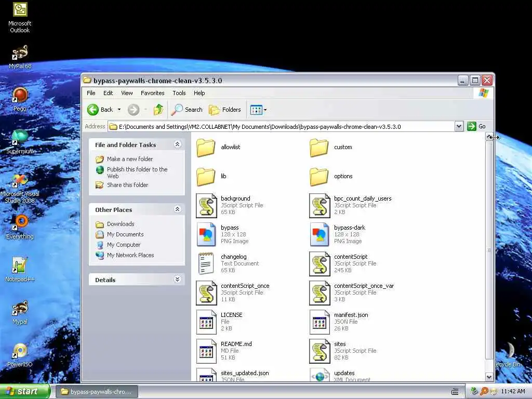The height and width of the screenshot is (399, 532).
Task: Open the Start menu
Action: pos(24,391)
